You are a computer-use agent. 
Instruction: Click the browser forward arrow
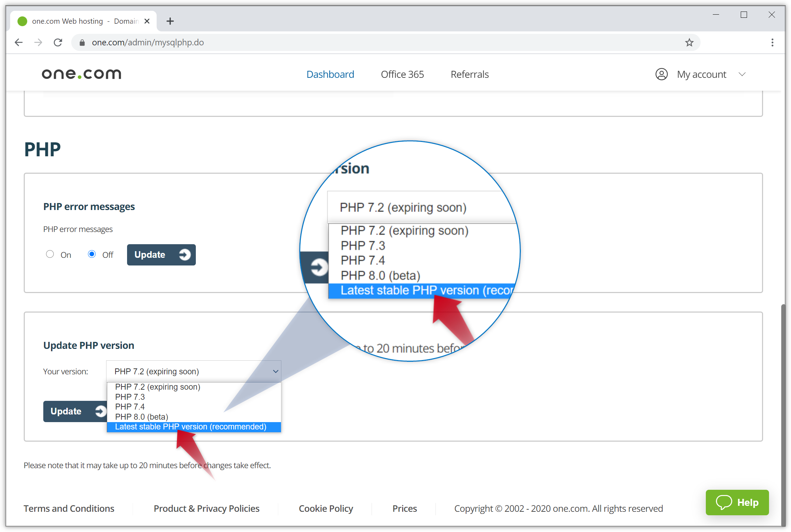pos(38,43)
